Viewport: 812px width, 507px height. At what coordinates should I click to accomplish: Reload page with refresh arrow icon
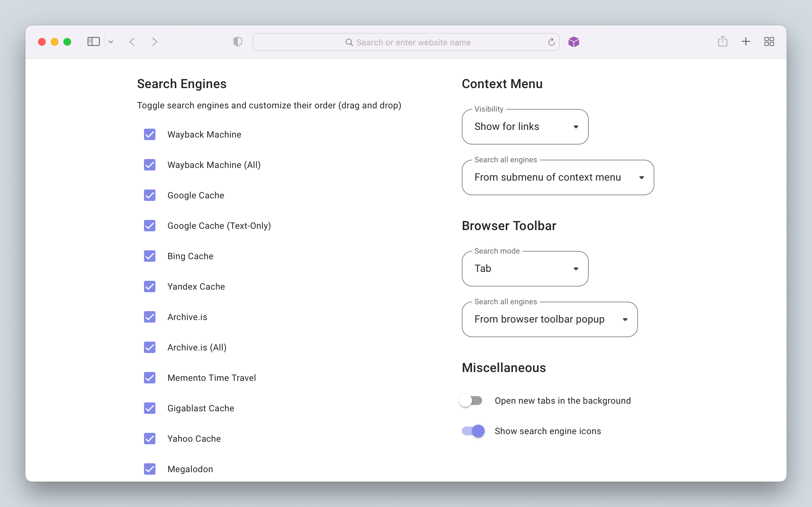(x=551, y=42)
